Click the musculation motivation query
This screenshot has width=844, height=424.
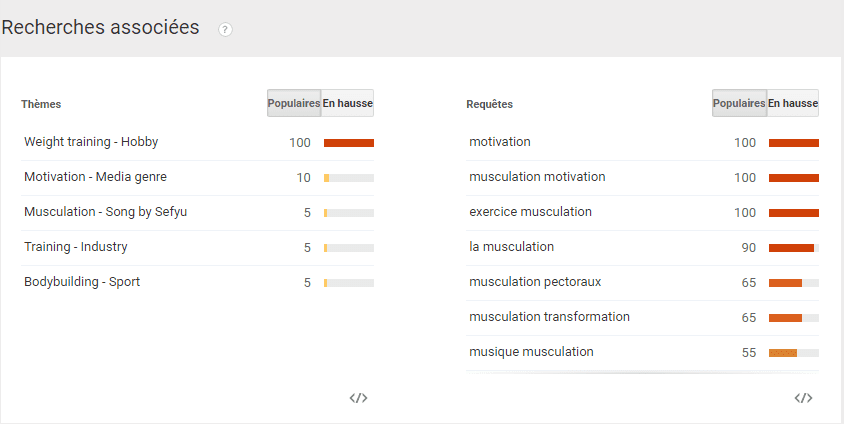pos(537,177)
